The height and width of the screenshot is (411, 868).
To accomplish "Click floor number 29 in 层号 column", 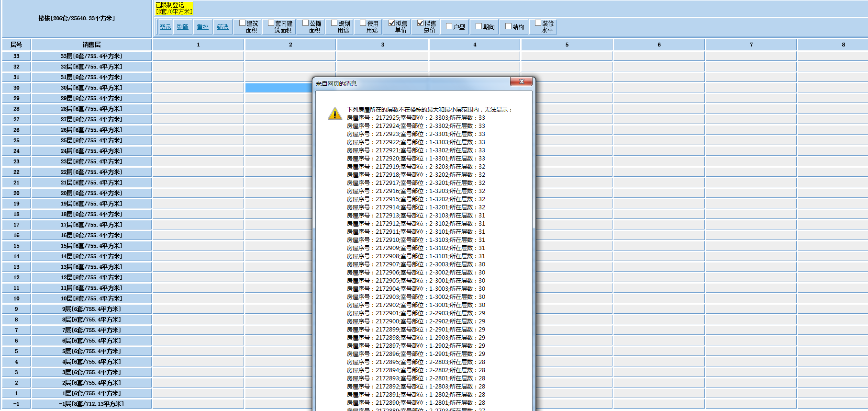I will (16, 98).
